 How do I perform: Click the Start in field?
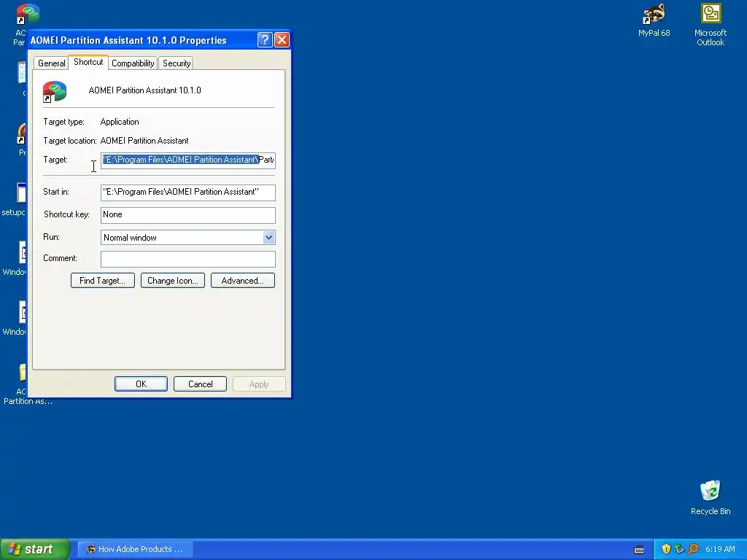pos(187,192)
